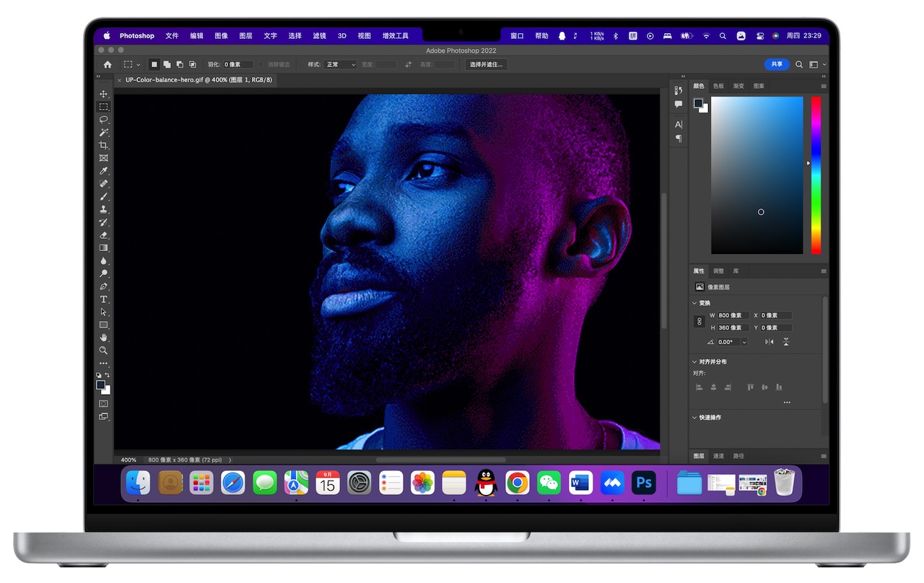This screenshot has height=583, width=924.
Task: Click the 选择并遮住 button
Action: click(485, 64)
